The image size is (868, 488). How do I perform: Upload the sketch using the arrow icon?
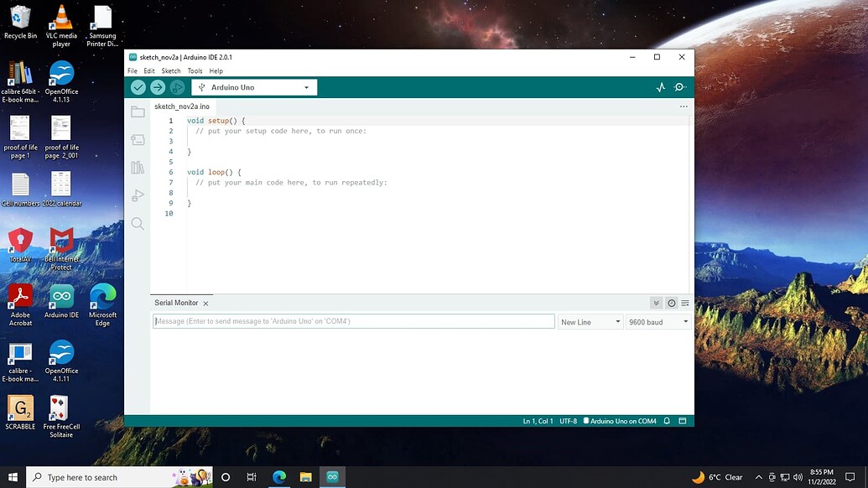159,86
